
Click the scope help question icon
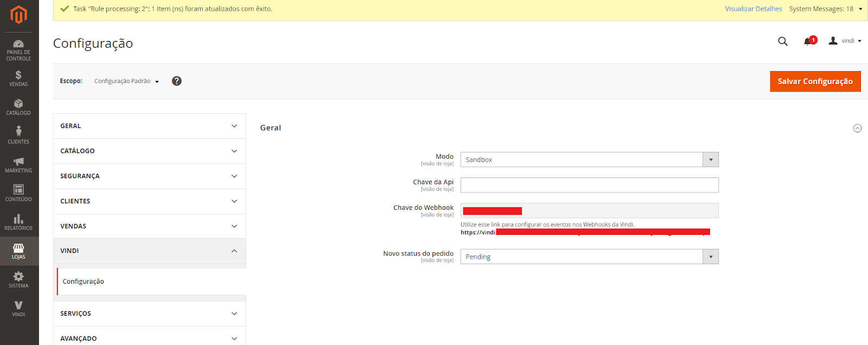coord(176,81)
